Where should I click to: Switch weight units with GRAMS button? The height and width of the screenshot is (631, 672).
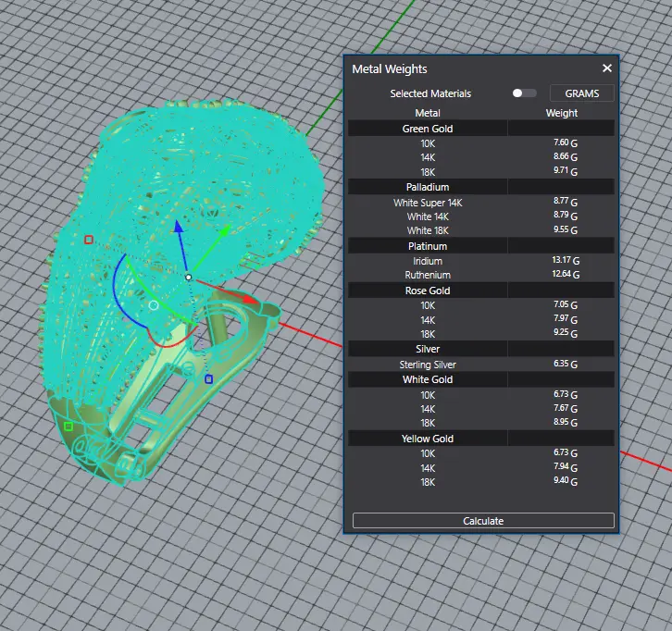581,93
